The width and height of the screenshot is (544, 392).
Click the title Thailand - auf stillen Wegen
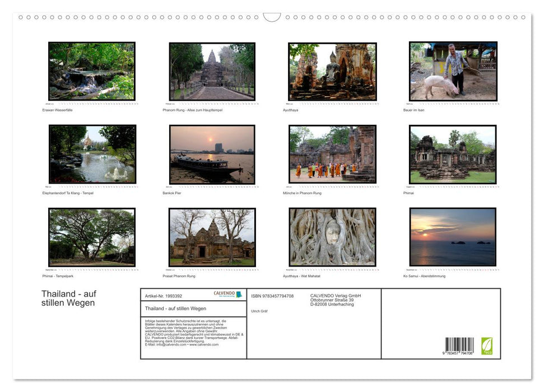68,297
